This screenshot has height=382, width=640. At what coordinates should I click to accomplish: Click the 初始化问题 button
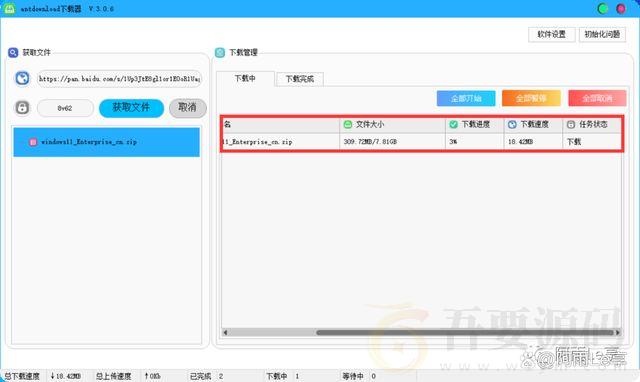602,34
